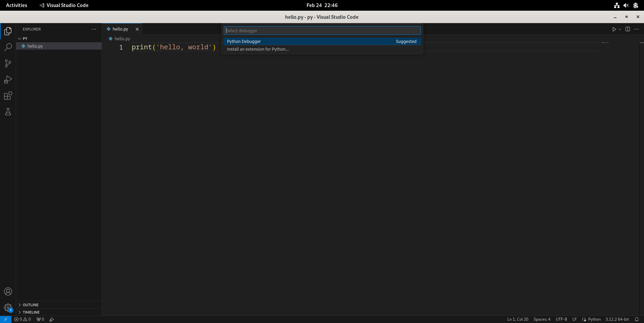Open the Run and Debug view
Viewport: 644px width, 323px height.
click(x=8, y=79)
